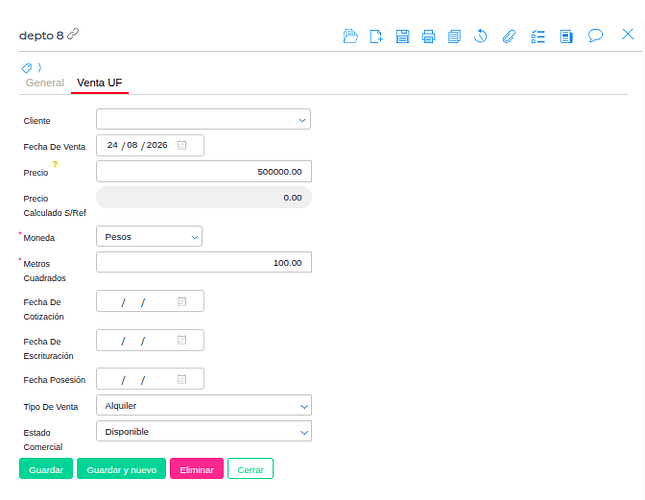This screenshot has width=645, height=500.
Task: Print the record with the printer icon
Action: pyautogui.click(x=428, y=36)
